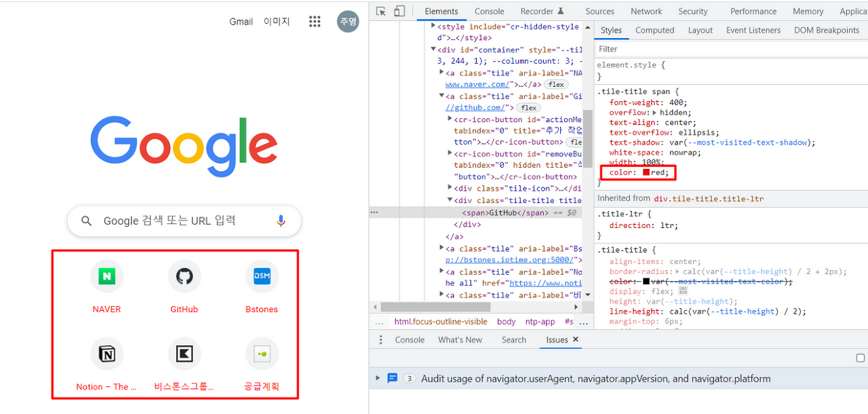
Task: Click the black color swatch on struck-out color
Action: [646, 281]
